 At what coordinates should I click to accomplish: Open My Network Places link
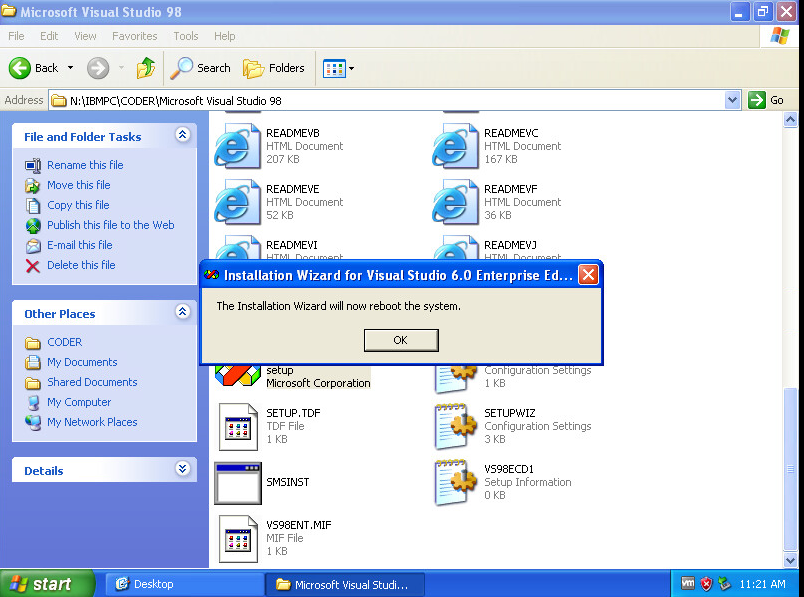tap(92, 422)
